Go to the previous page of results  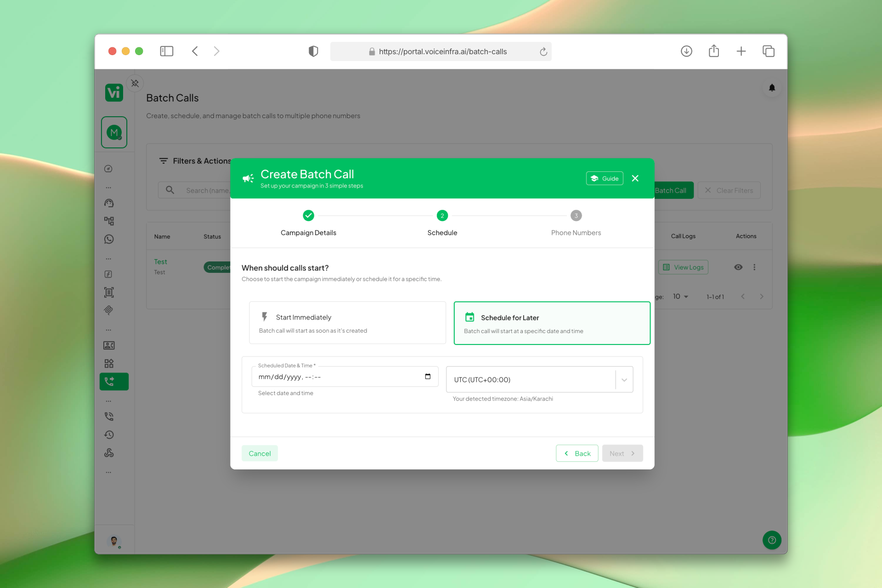tap(743, 297)
